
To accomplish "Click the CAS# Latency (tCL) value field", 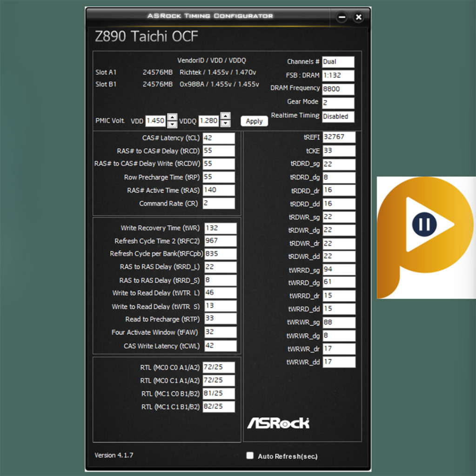I will (x=219, y=138).
